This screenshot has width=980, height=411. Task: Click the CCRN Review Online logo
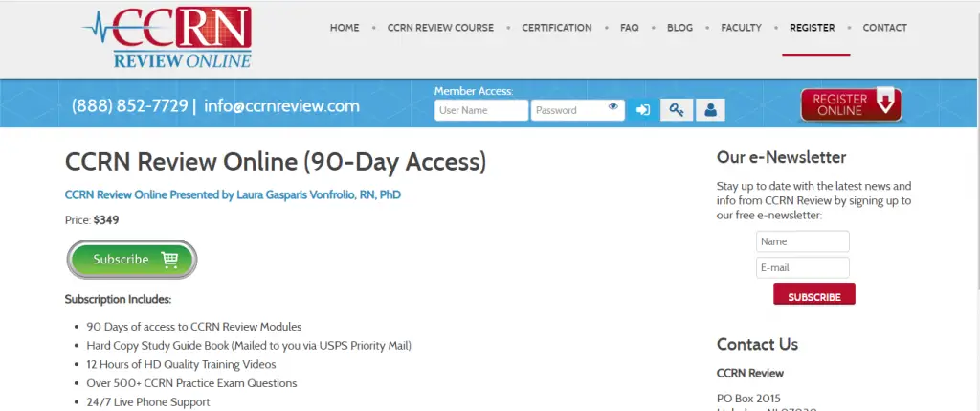pyautogui.click(x=167, y=38)
